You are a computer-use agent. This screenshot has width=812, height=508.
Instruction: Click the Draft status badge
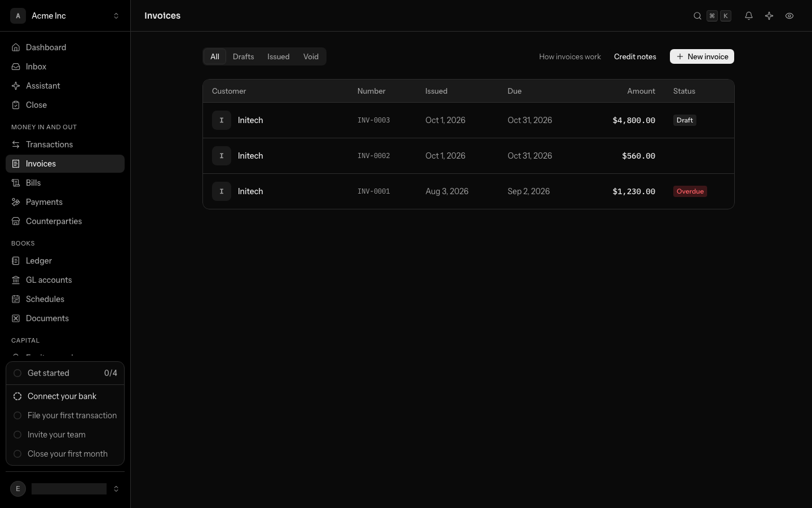coord(685,120)
